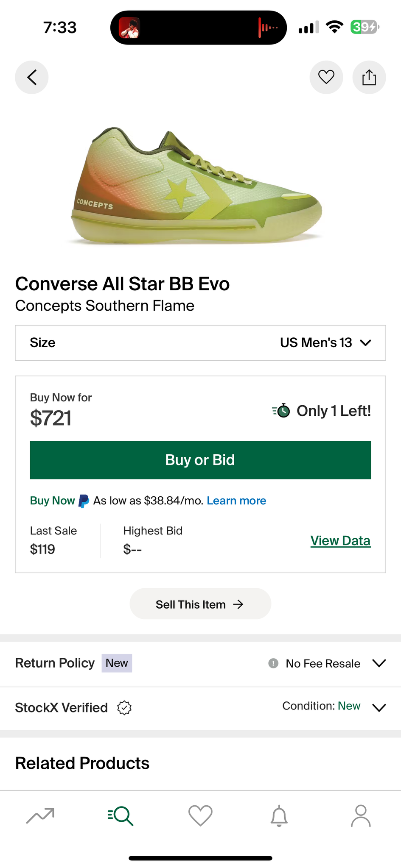This screenshot has height=868, width=401.
Task: Tap the PayPal Buy Now logo
Action: coord(84,501)
